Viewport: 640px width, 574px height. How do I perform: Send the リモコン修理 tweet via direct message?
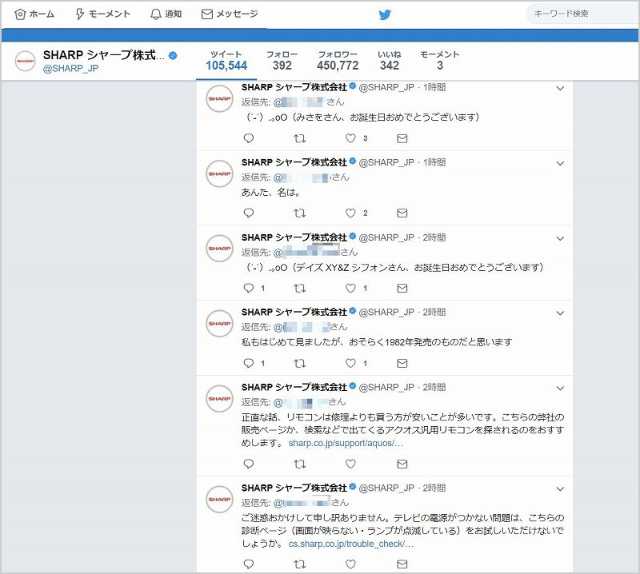(401, 464)
